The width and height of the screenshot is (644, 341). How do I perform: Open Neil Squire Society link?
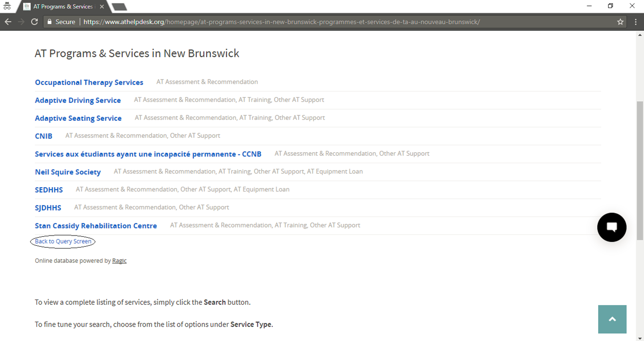click(68, 172)
